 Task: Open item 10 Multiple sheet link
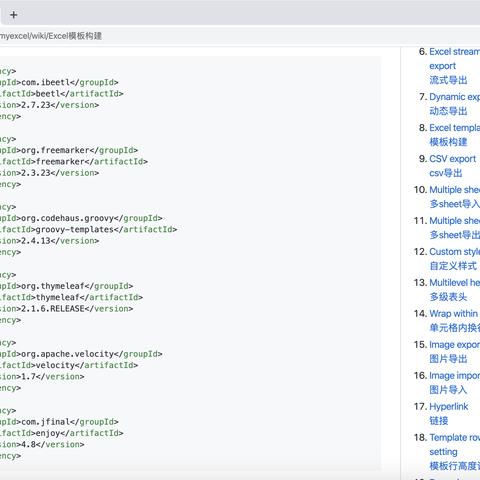click(x=455, y=190)
